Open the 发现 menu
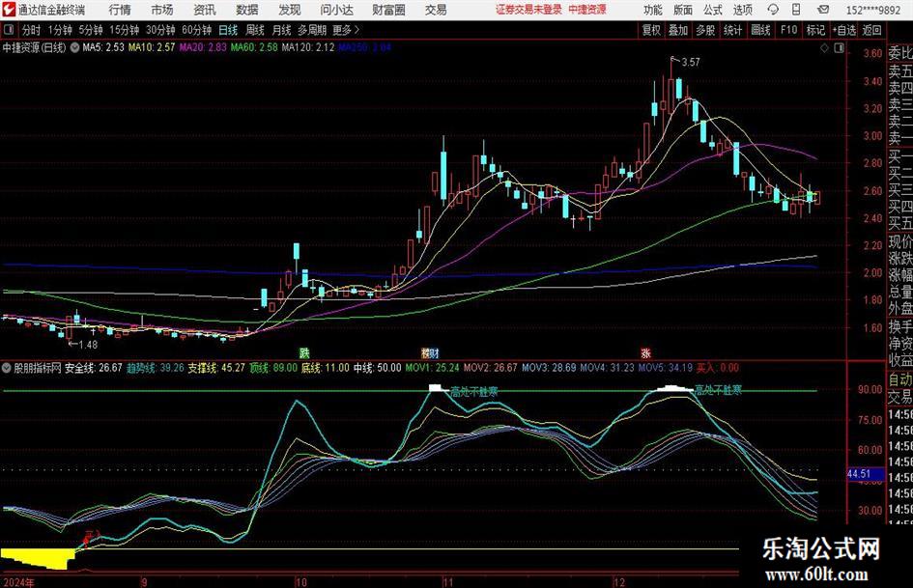 [x=290, y=10]
